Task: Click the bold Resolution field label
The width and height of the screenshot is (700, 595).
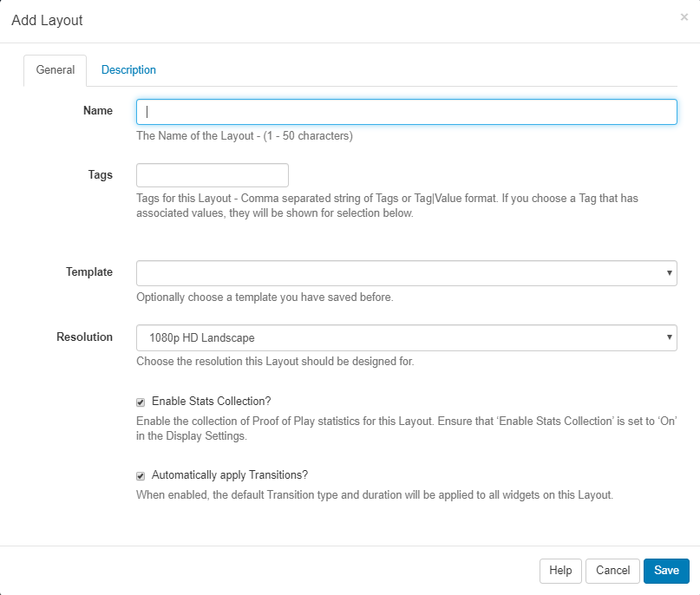Action: [x=85, y=337]
